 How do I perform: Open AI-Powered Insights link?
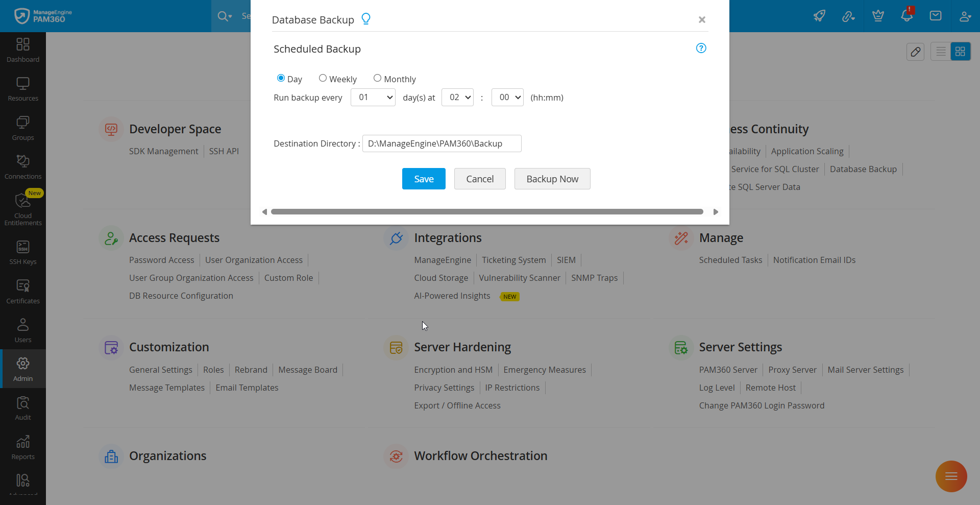point(452,296)
